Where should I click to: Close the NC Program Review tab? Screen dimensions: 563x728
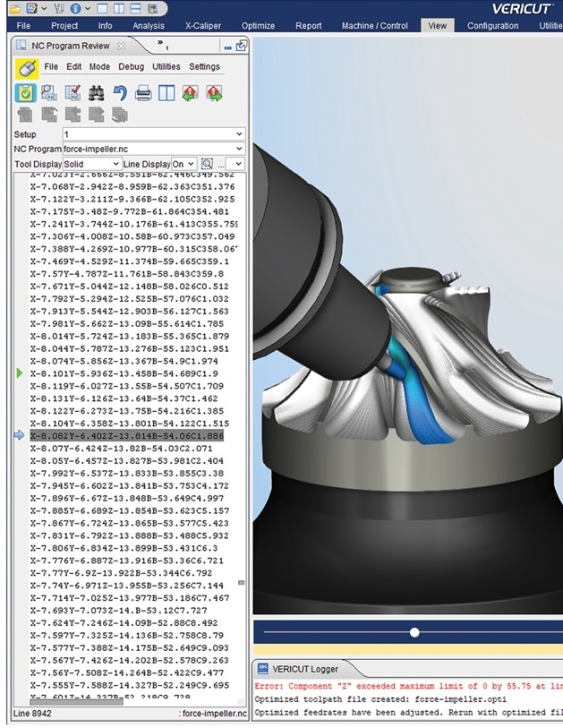[x=121, y=46]
